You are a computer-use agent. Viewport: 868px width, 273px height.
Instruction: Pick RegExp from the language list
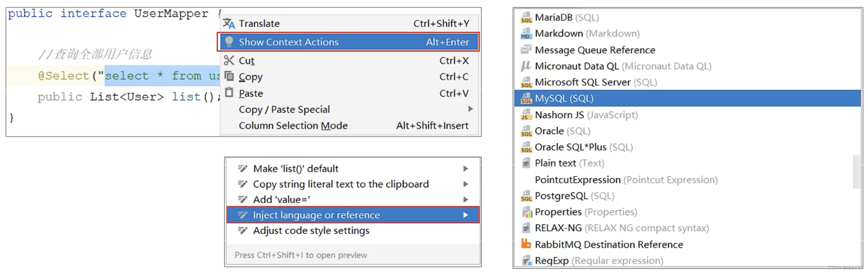[687, 260]
